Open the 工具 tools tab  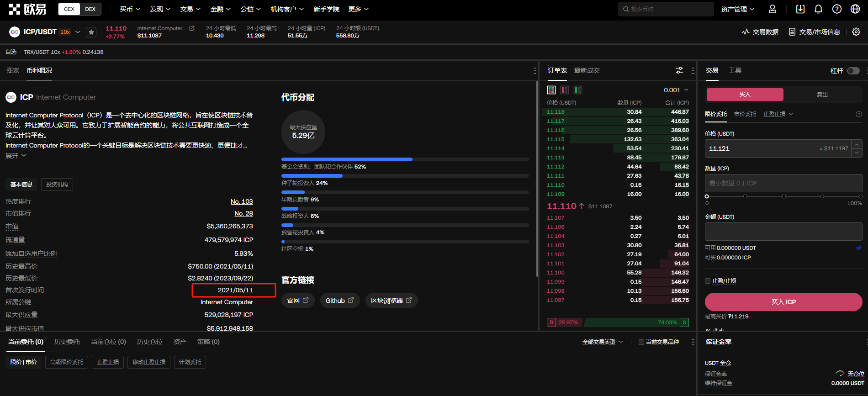(x=735, y=70)
